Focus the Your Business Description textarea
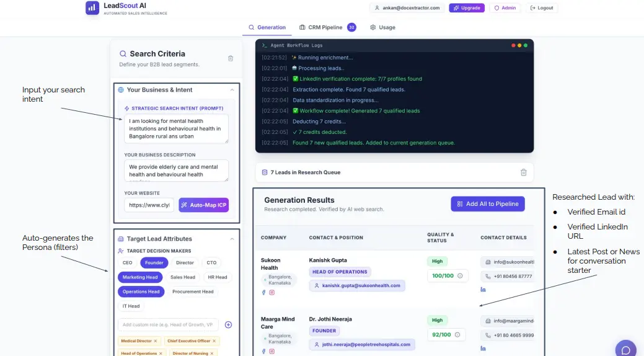 (x=176, y=171)
